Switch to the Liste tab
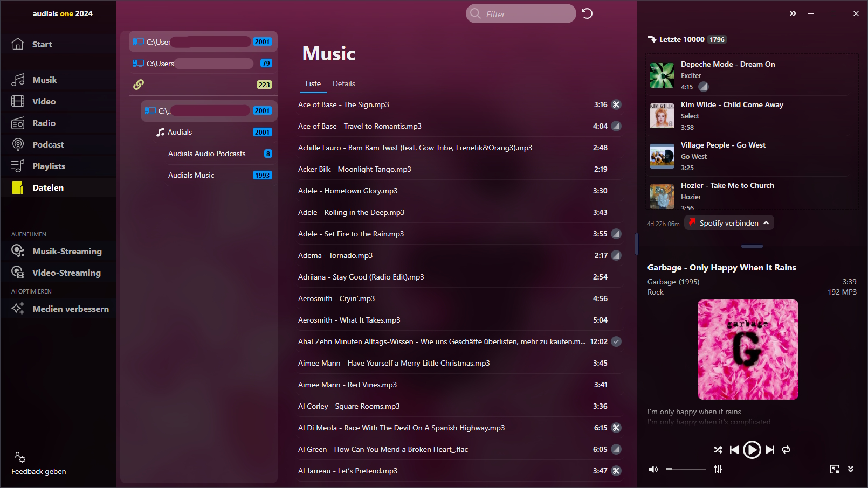The width and height of the screenshot is (868, 488). coord(313,83)
